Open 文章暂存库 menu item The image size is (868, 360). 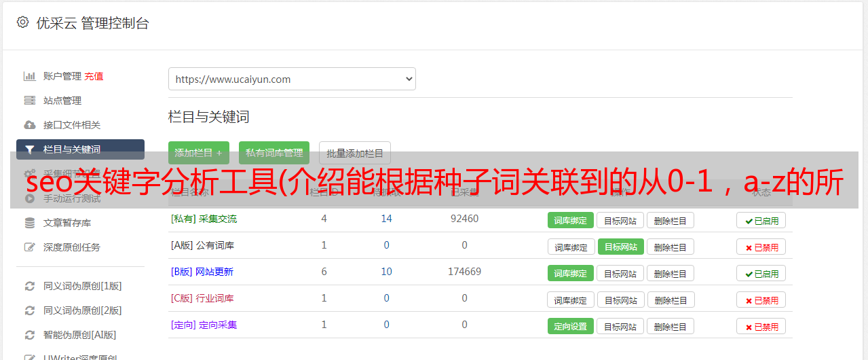pos(67,223)
